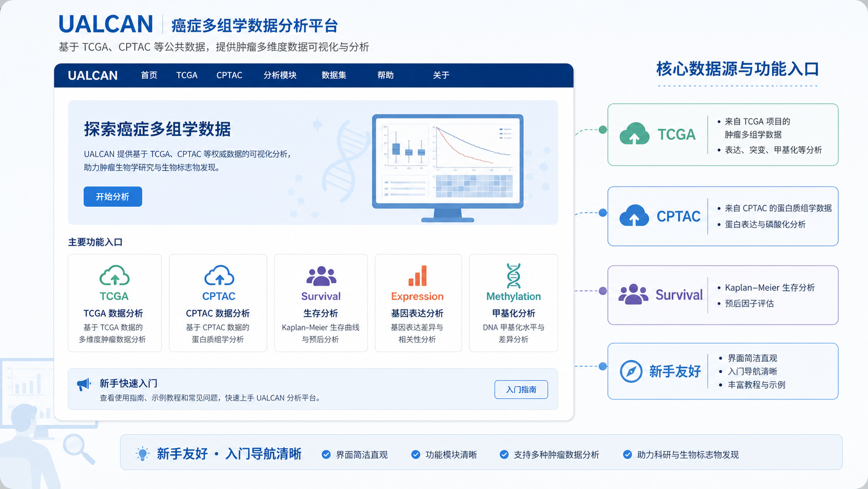Click the compass icon beside 新手友好
This screenshot has width=868, height=489.
[x=631, y=372]
